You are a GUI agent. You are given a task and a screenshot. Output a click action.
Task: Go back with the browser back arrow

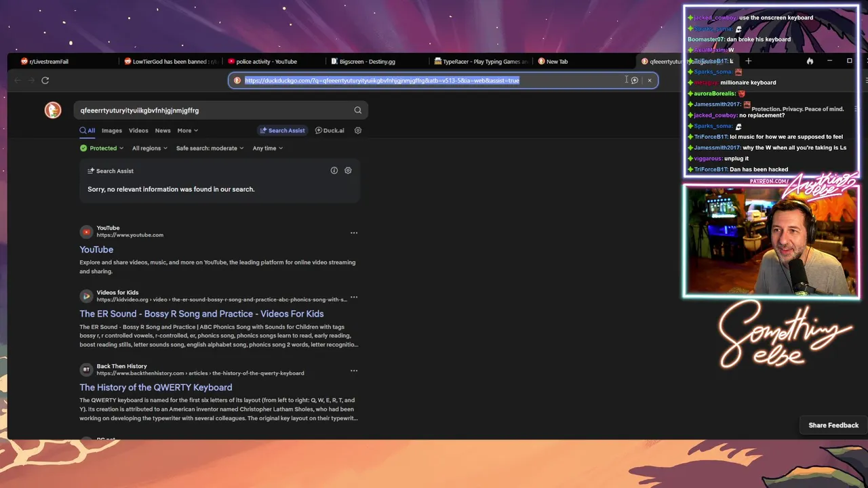tap(18, 80)
